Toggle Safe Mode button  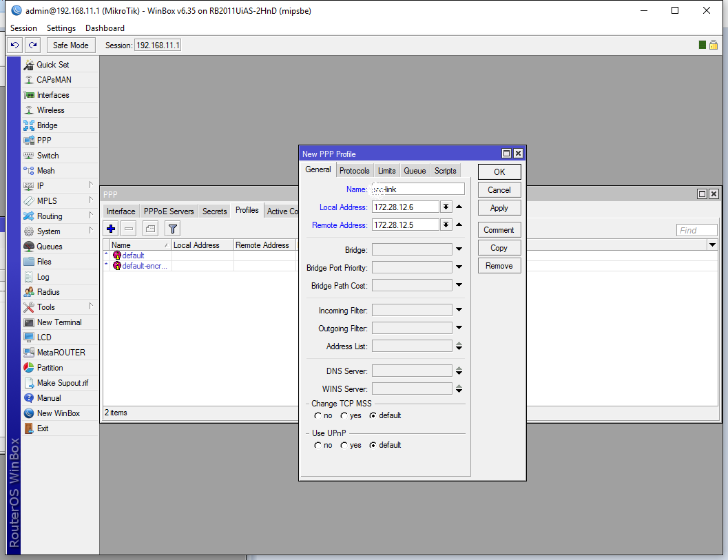pyautogui.click(x=70, y=45)
